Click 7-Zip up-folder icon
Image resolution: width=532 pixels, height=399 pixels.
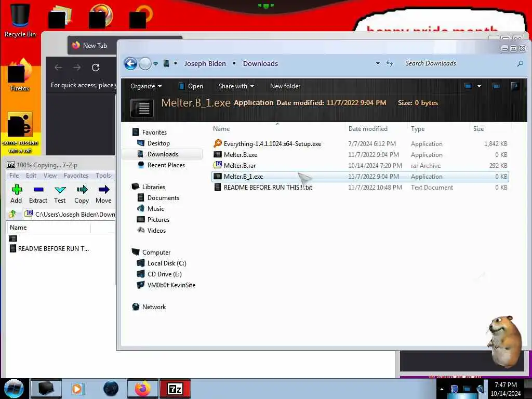pos(13,214)
